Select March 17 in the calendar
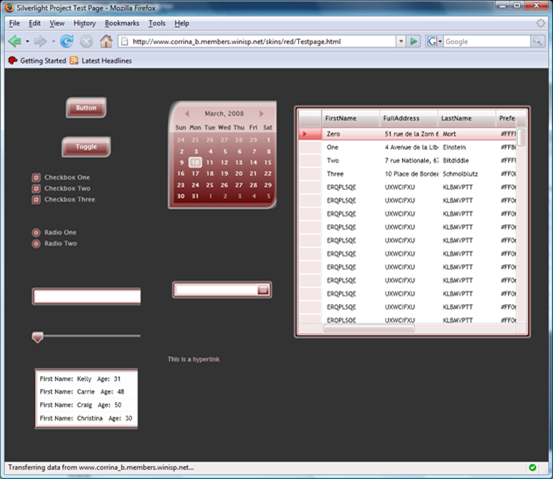Image resolution: width=553 pixels, height=479 pixels. 195,174
